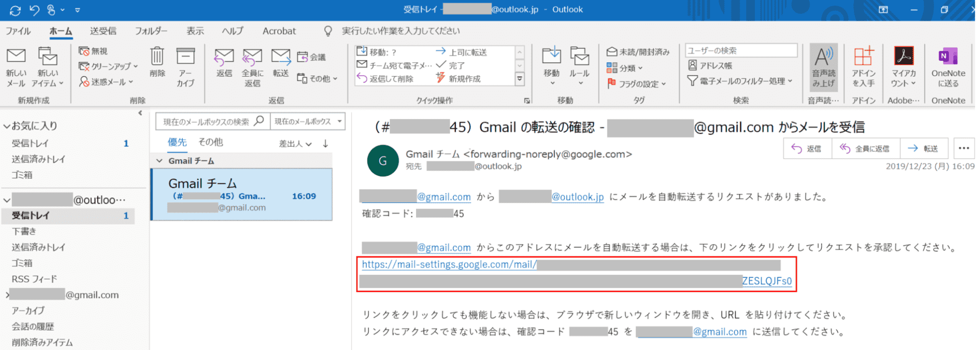
Task: Open the 新しいアイテム menu
Action: point(47,67)
